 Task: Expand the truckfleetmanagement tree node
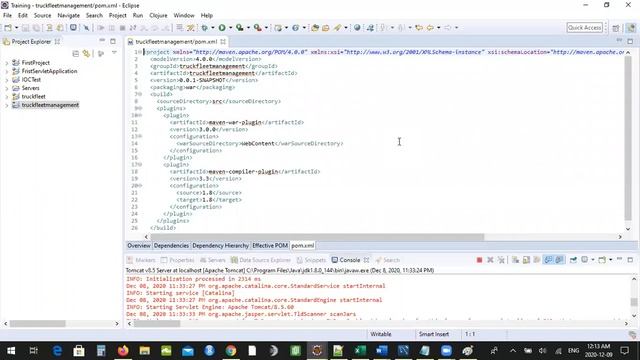pyautogui.click(x=7, y=105)
